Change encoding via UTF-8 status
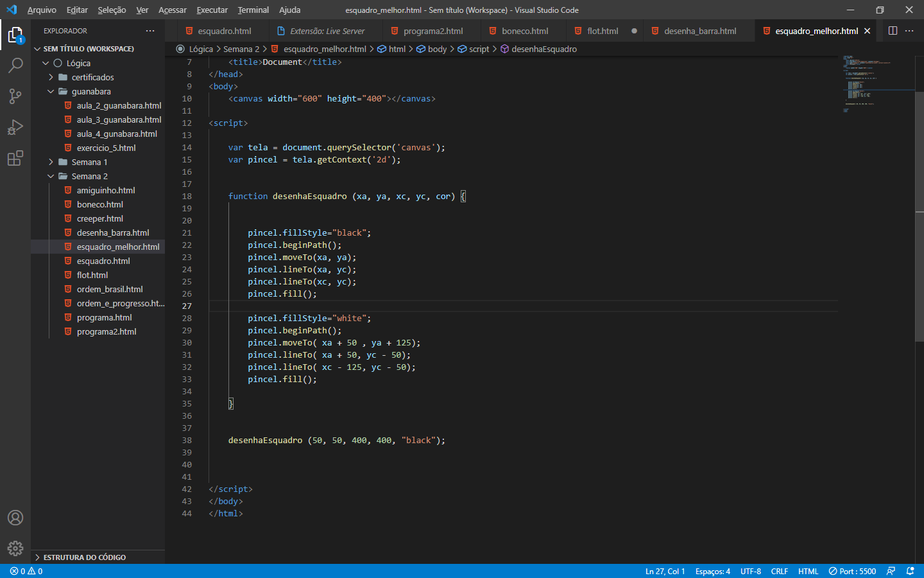The height and width of the screenshot is (578, 924). (x=750, y=571)
